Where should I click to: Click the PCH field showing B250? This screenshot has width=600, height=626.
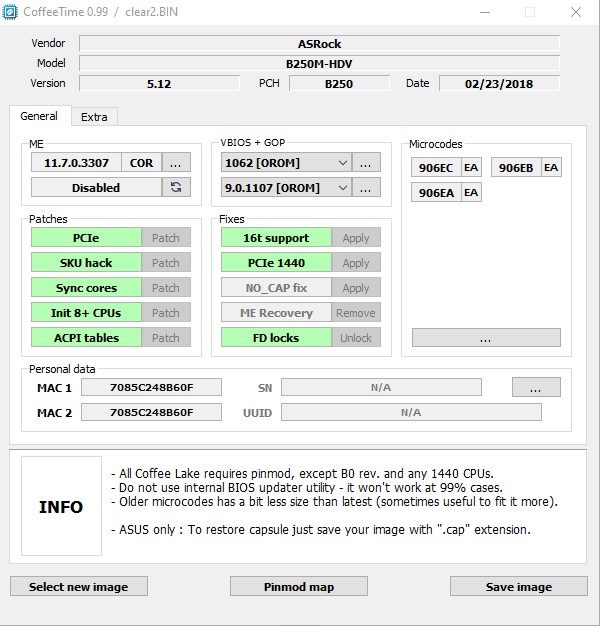pyautogui.click(x=339, y=83)
